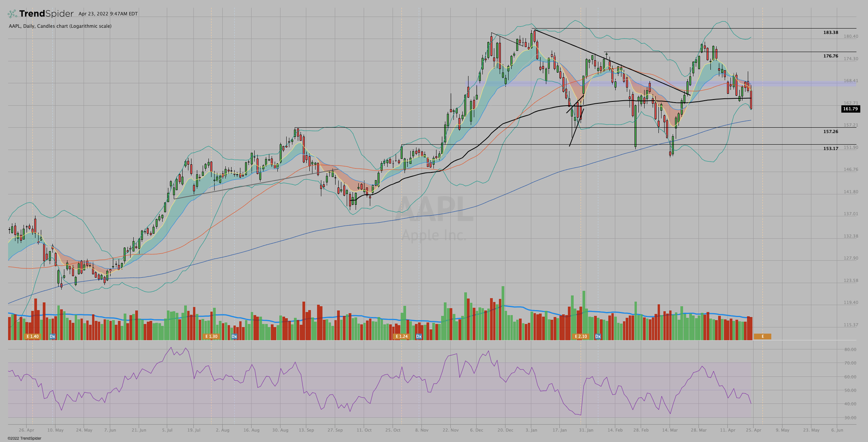Viewport: 868px width, 442px height.
Task: Click the 5. Jul date label
Action: point(167,430)
